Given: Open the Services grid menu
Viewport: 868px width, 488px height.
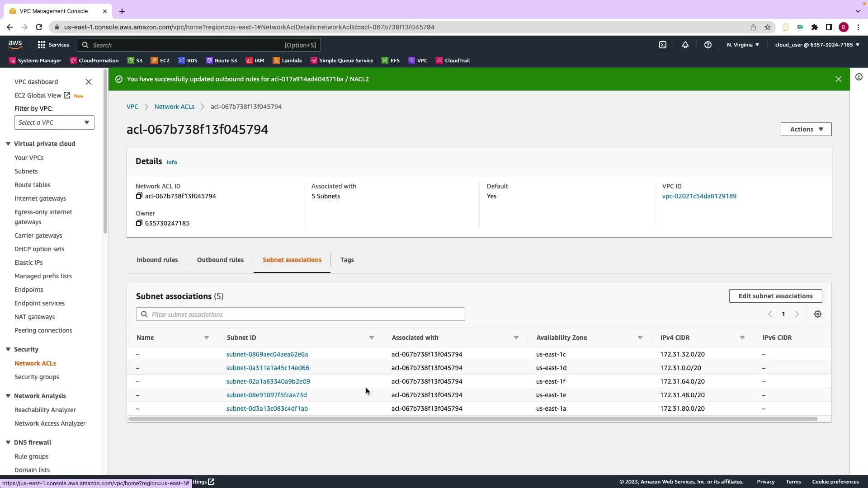Looking at the screenshot, I should coord(42,45).
